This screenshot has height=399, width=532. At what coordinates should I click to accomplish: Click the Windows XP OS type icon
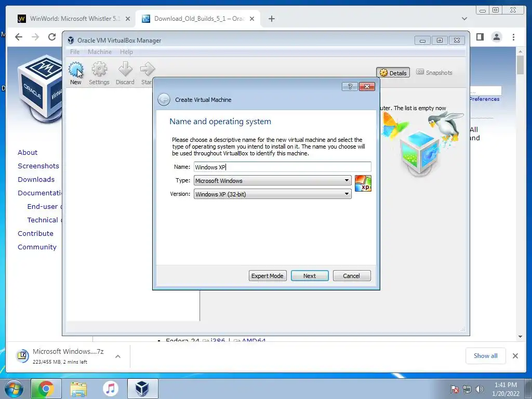pos(363,183)
